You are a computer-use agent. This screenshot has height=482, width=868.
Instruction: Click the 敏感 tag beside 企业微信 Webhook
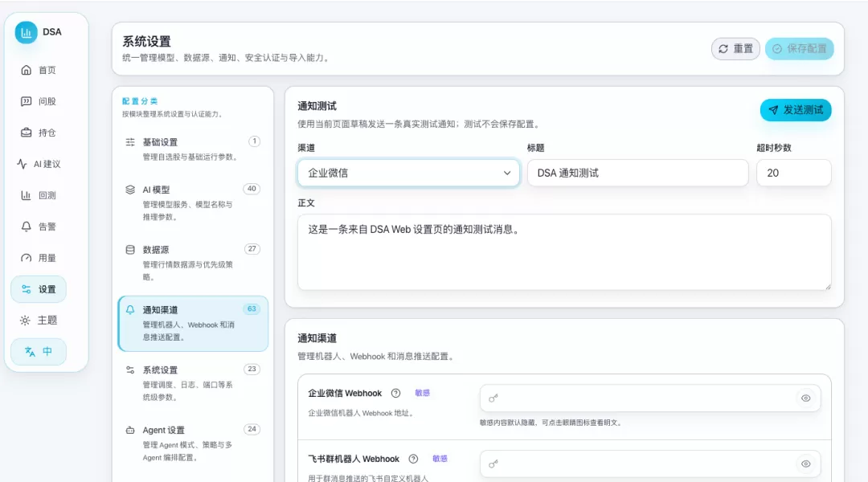[423, 393]
